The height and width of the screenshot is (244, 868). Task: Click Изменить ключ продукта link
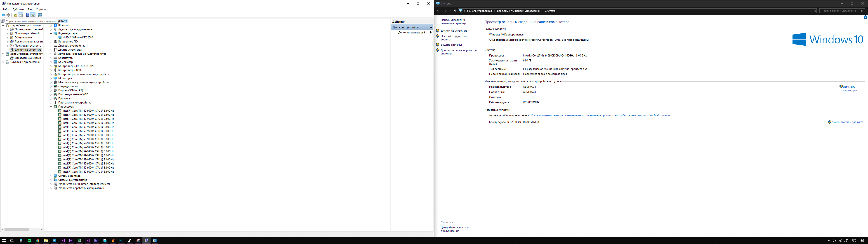pos(847,122)
